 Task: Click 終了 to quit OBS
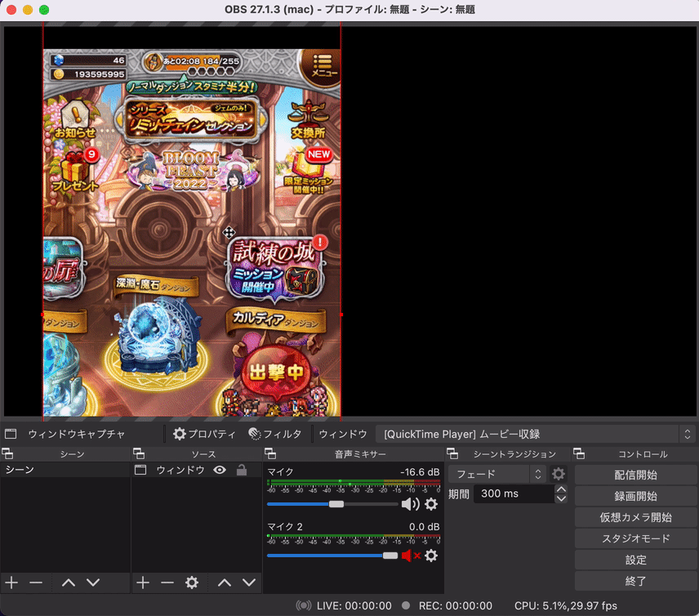click(635, 581)
